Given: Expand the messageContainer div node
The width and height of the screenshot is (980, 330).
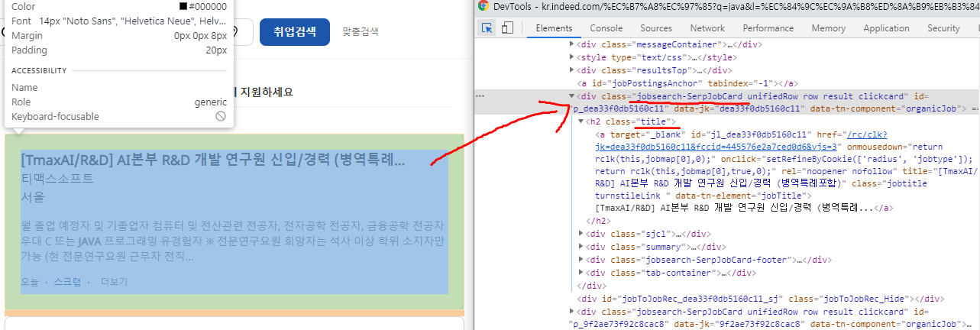Looking at the screenshot, I should point(572,44).
